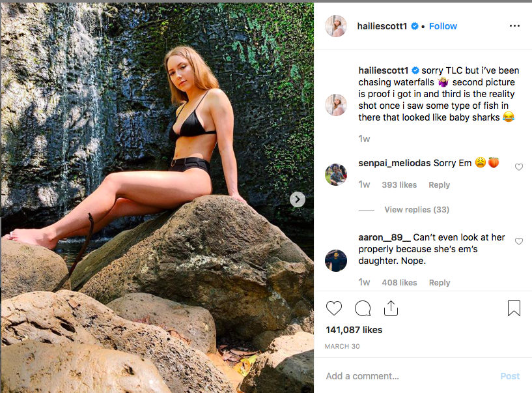Like senpai_meliodas's comment
Image resolution: width=532 pixels, height=393 pixels.
pyautogui.click(x=519, y=167)
